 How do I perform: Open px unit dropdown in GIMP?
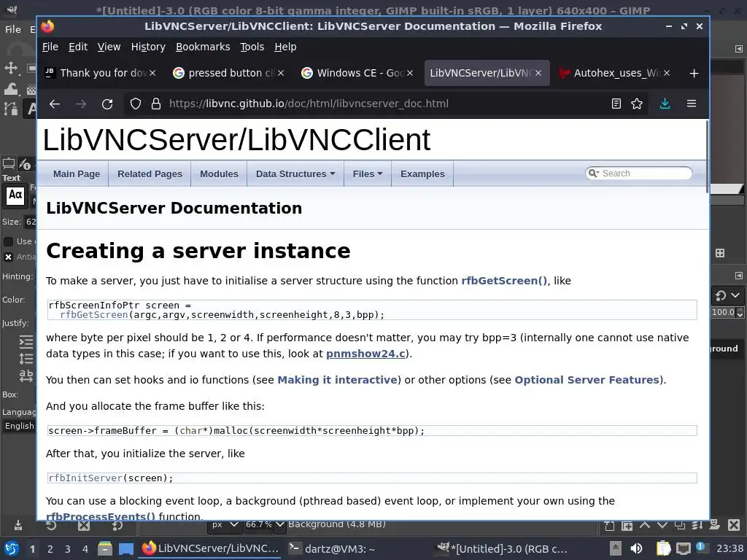coord(224,525)
